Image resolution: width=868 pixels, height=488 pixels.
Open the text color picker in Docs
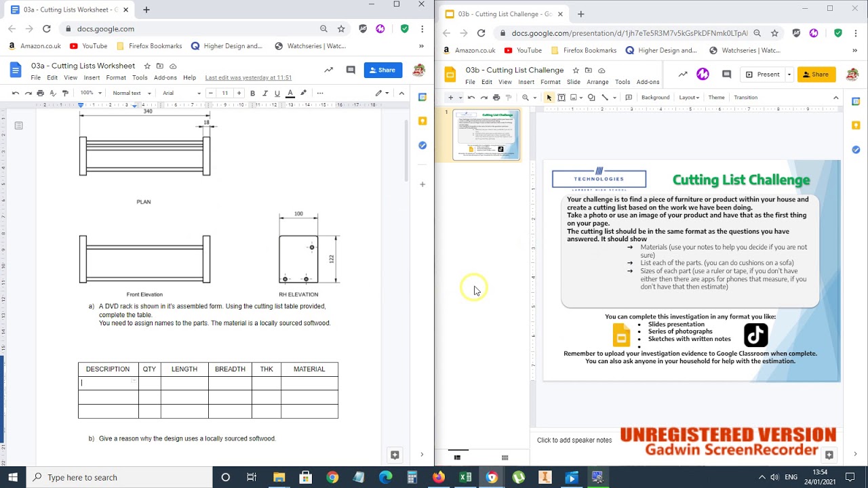(290, 93)
